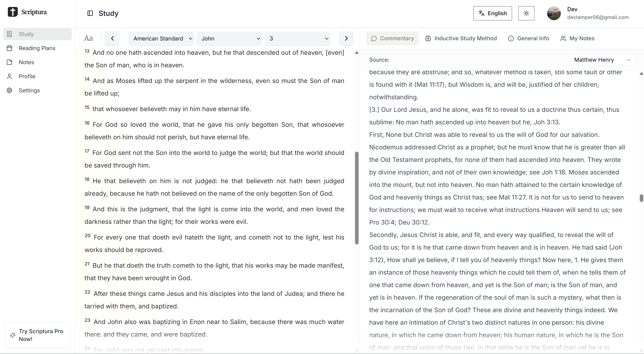Image resolution: width=644 pixels, height=354 pixels.
Task: Go to the previous chapter with the left arrow
Action: 112,38
